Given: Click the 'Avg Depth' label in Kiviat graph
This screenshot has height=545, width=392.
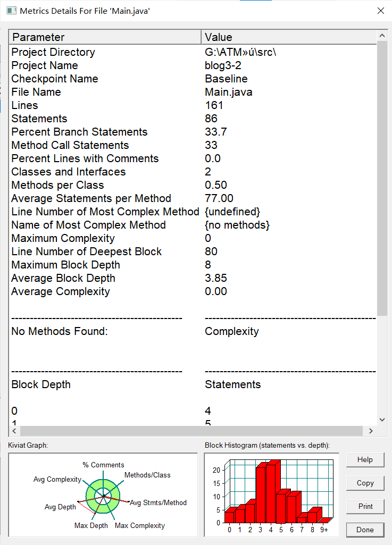Looking at the screenshot, I should pyautogui.click(x=60, y=507).
